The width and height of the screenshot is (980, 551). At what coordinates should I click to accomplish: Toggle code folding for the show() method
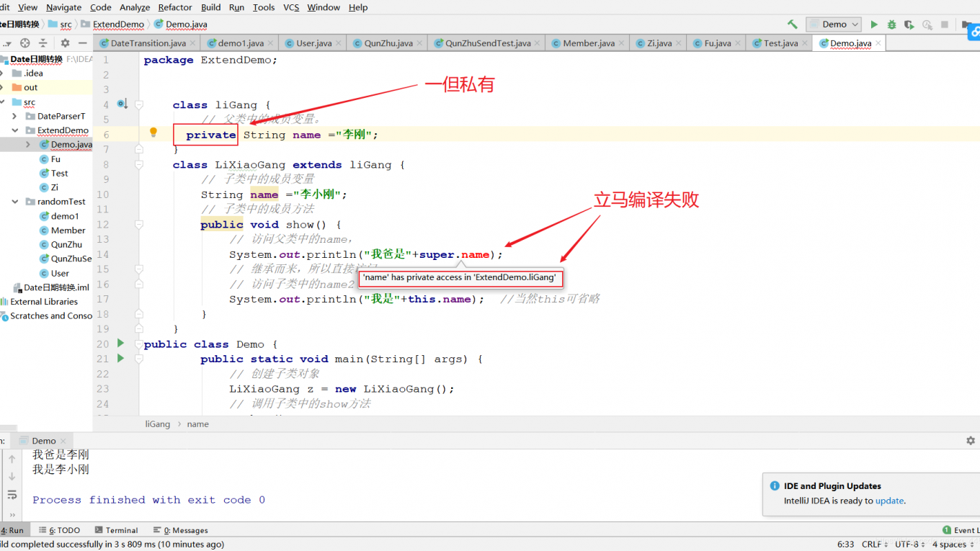(x=139, y=225)
